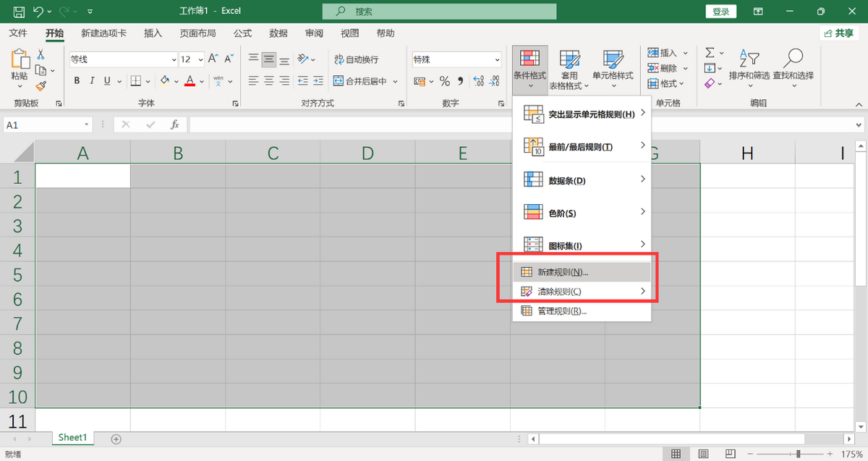Viewport: 868px width, 461px height.
Task: Expand 突出显示单元格规则 submenu
Action: click(x=582, y=114)
